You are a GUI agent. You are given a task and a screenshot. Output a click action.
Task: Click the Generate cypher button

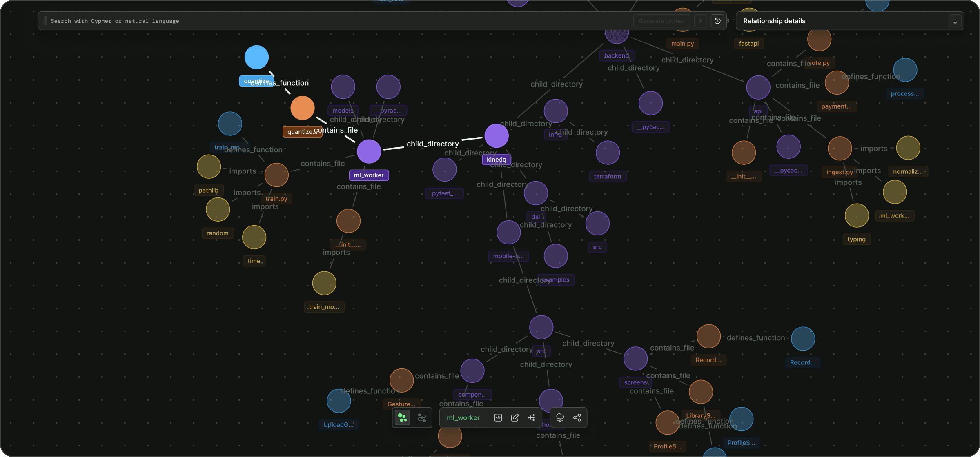[x=661, y=21]
